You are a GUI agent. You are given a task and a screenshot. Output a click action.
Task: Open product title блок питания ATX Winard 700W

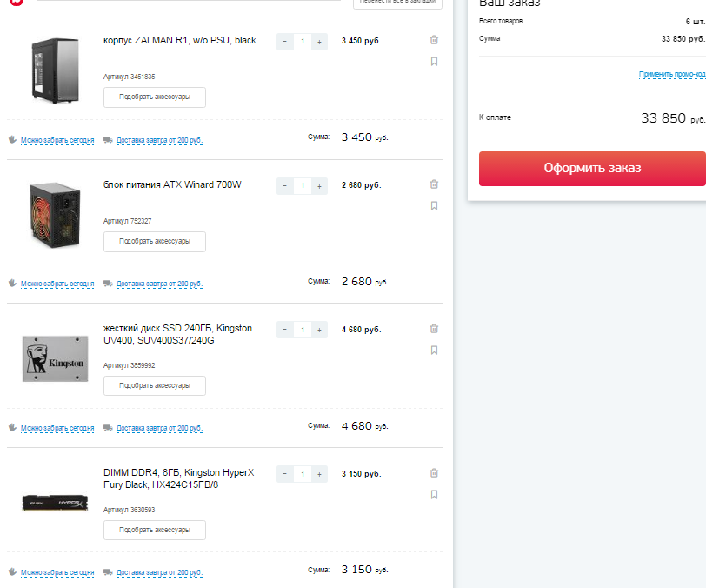coord(172,184)
